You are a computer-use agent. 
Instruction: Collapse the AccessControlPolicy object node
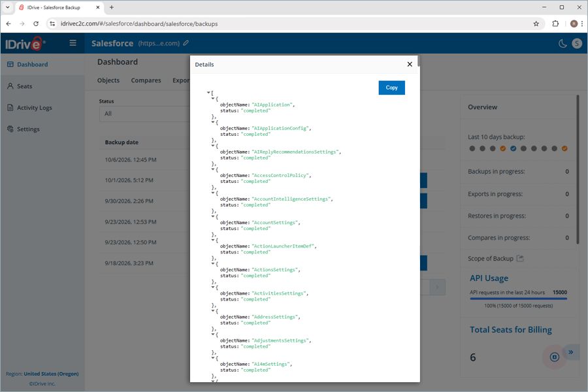point(213,169)
